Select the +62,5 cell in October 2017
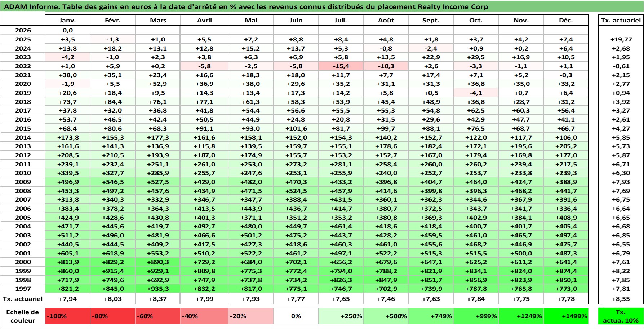644x329 pixels. (476, 110)
